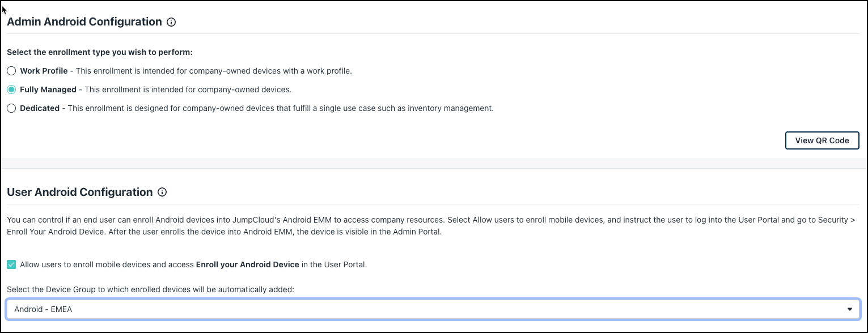Click the bold "Work Profile" label text
Screen dimensions: 868x333
[x=44, y=71]
